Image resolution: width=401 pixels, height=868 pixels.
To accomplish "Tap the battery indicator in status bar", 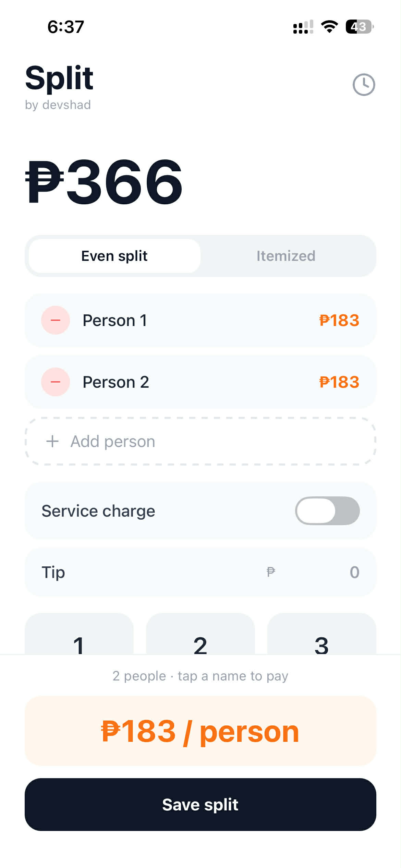I will pyautogui.click(x=360, y=27).
